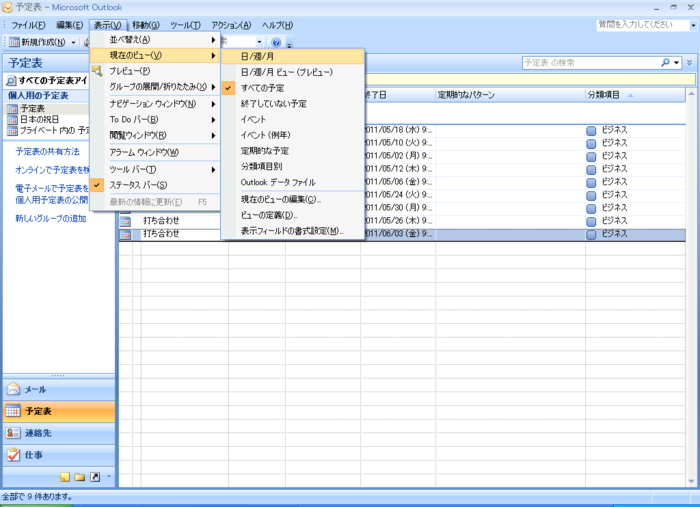Screen dimensions: 700x507
Task: Choose the 定期的な予定 view option
Action: pyautogui.click(x=293, y=151)
